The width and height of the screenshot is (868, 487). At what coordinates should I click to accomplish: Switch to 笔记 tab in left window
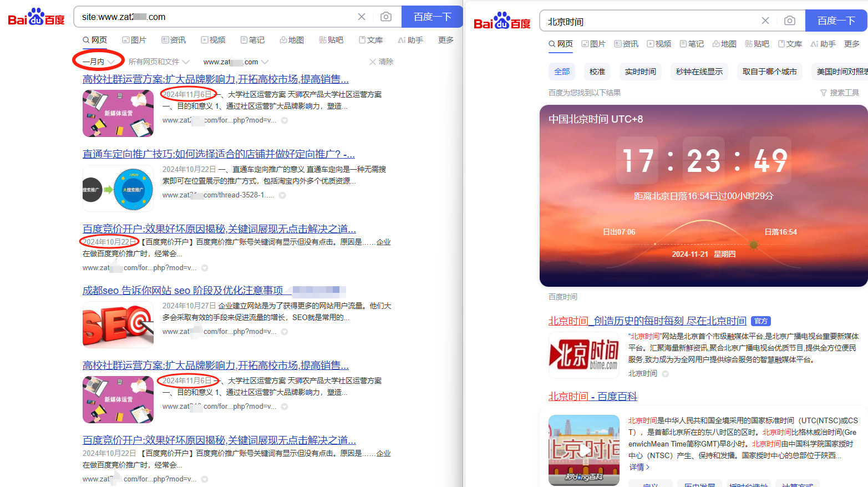pos(252,40)
